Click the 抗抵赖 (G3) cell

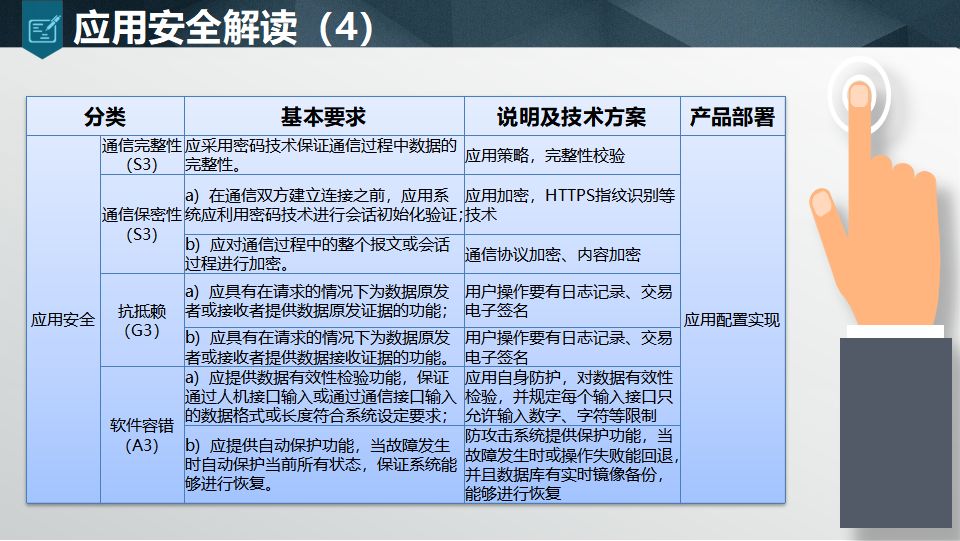(x=142, y=320)
